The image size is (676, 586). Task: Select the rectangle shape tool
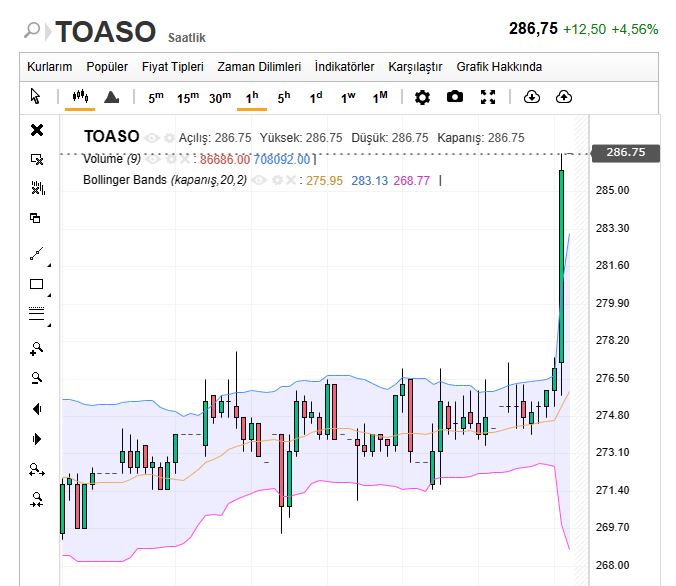(36, 284)
